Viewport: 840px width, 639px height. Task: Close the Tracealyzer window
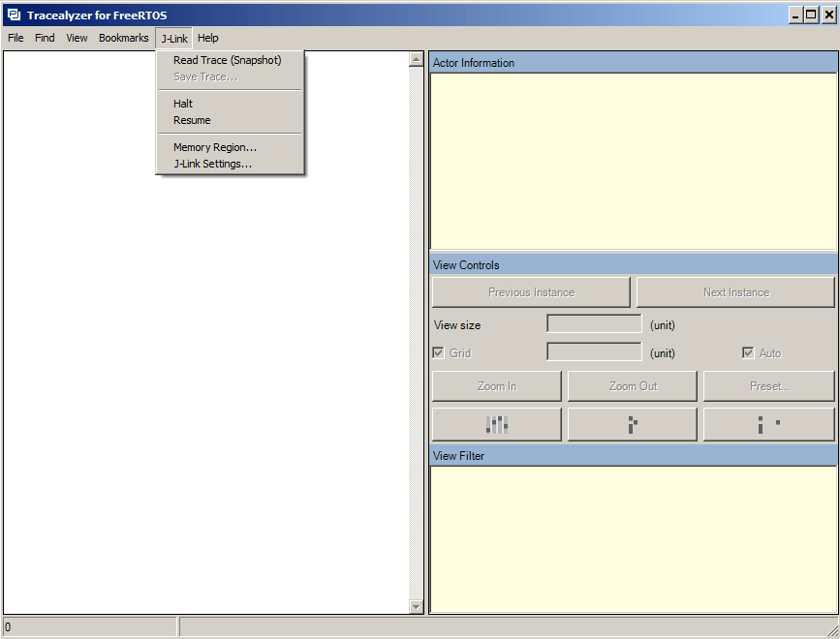[x=829, y=15]
